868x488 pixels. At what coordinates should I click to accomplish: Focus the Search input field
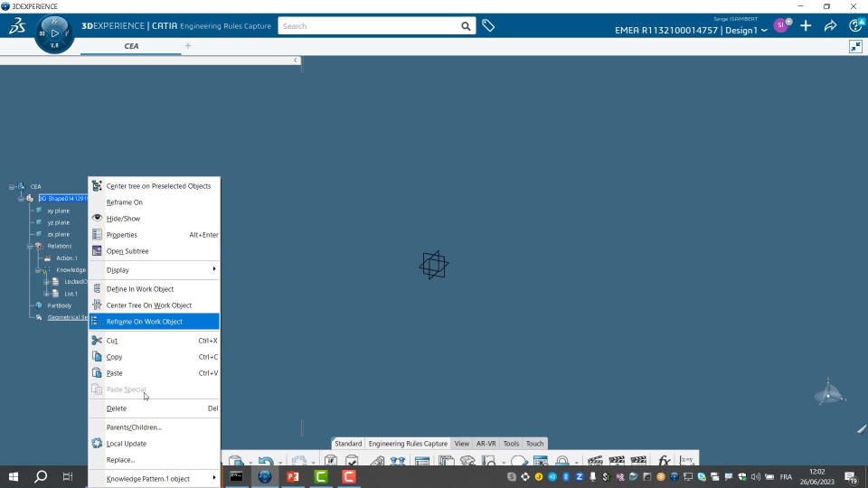point(369,26)
